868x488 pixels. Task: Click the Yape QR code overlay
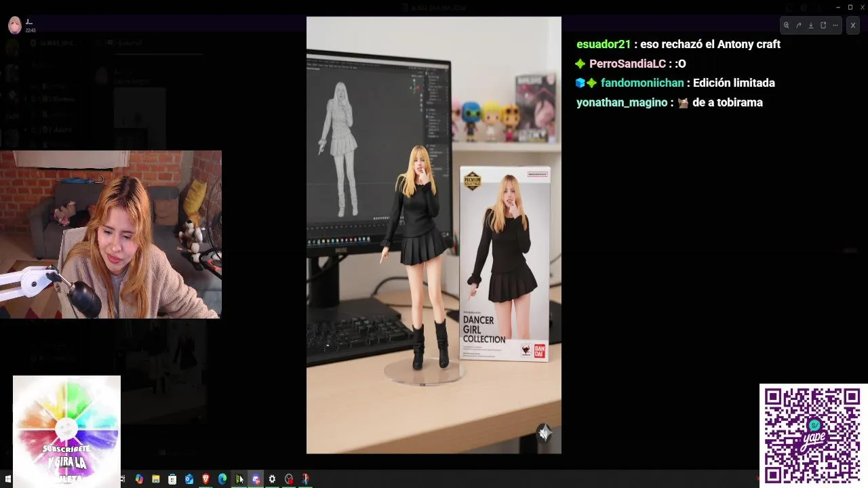pos(812,435)
